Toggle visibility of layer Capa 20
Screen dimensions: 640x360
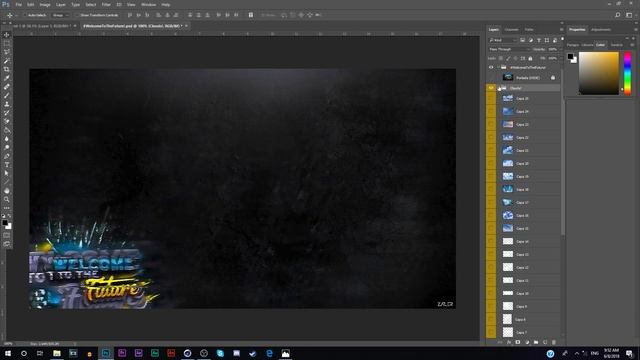(491, 163)
